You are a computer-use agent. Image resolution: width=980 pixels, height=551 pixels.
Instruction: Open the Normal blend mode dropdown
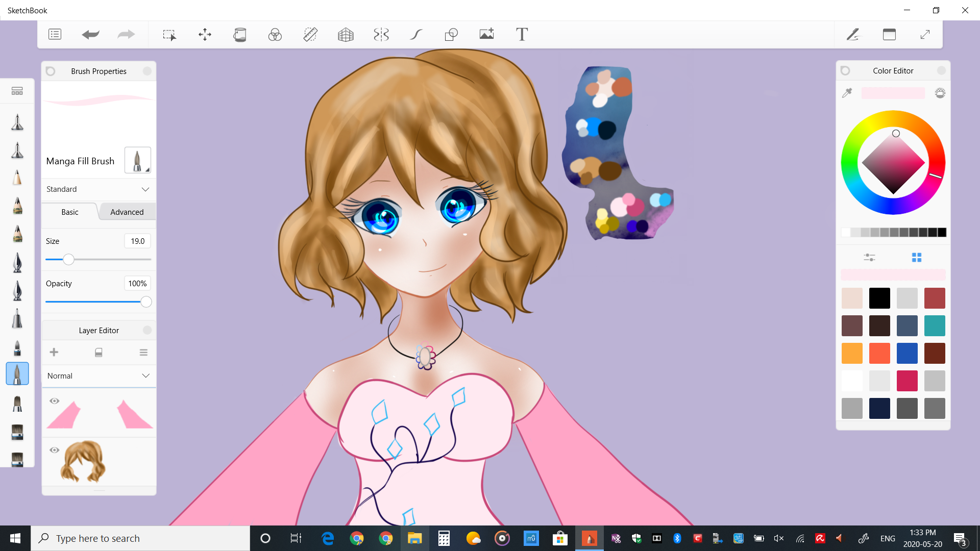coord(99,375)
